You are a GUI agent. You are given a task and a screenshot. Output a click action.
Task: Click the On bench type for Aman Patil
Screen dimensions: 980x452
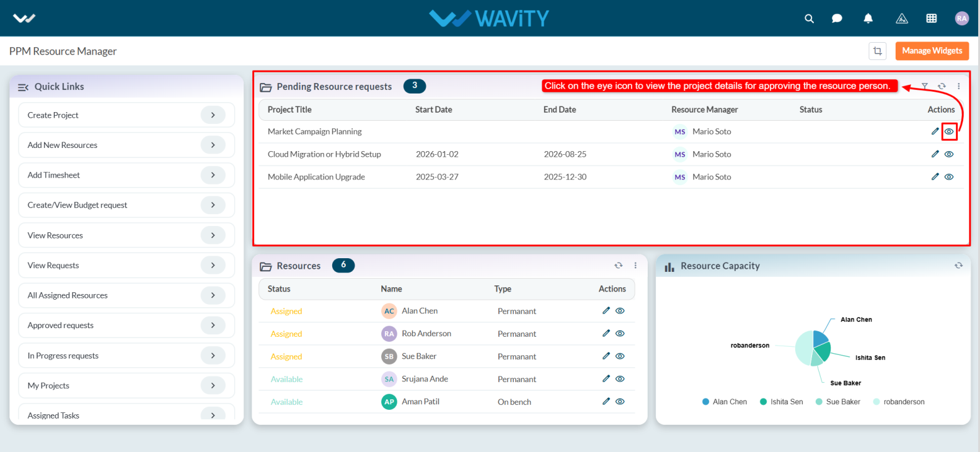[x=514, y=402]
